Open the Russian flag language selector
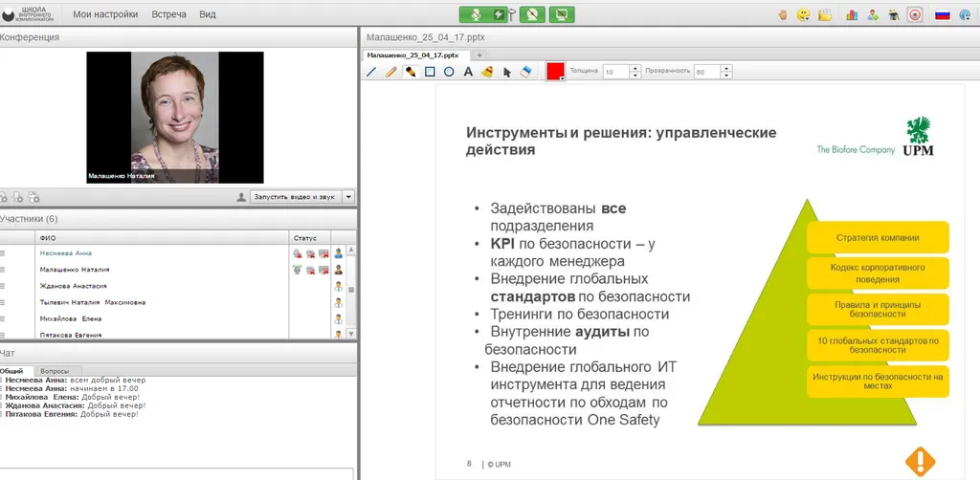980x480 pixels. (x=943, y=14)
